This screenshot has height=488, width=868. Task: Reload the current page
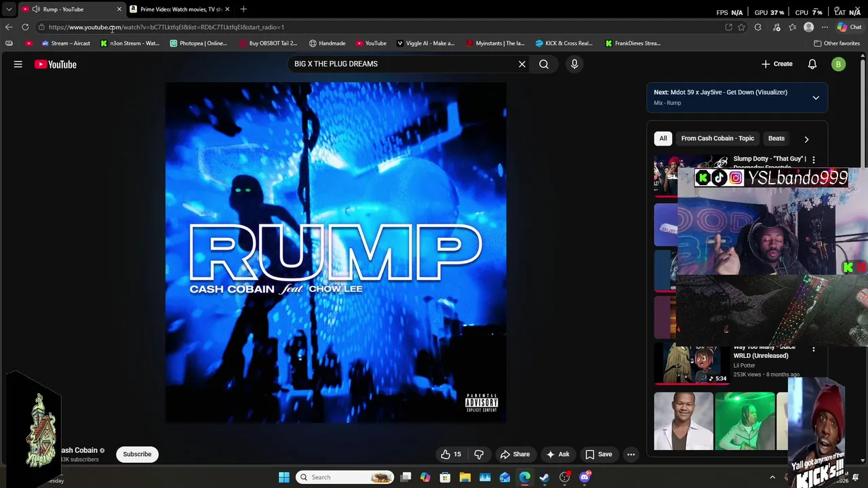[x=25, y=27]
